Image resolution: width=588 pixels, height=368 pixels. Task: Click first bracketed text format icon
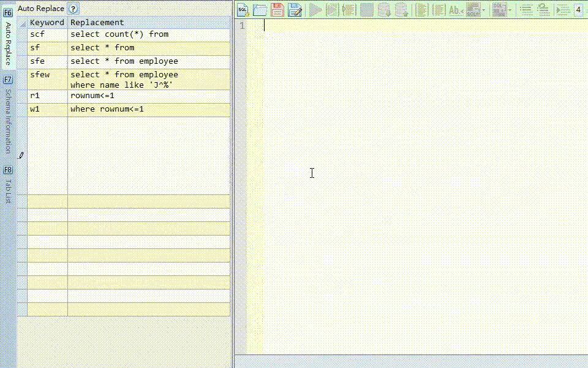click(422, 10)
